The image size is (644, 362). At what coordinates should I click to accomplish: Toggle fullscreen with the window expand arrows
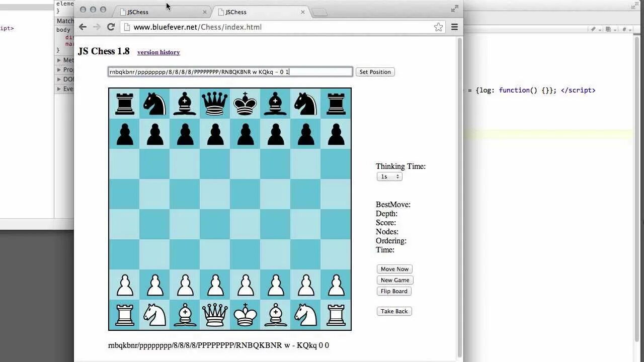click(x=455, y=9)
